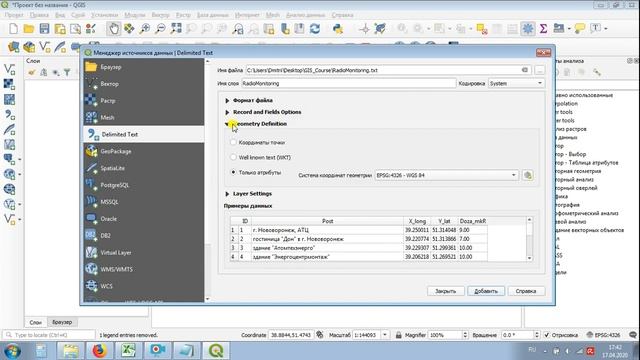Open project via the folder icon

(x=29, y=29)
